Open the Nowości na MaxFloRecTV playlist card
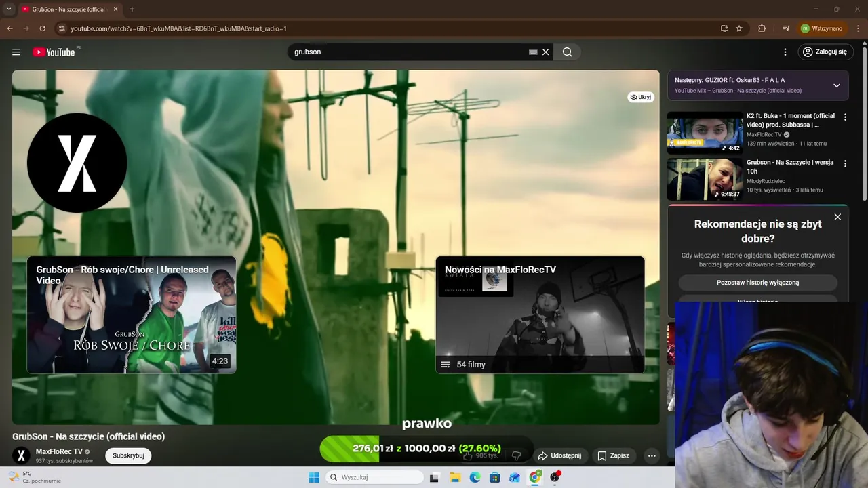868x488 pixels. [540, 314]
